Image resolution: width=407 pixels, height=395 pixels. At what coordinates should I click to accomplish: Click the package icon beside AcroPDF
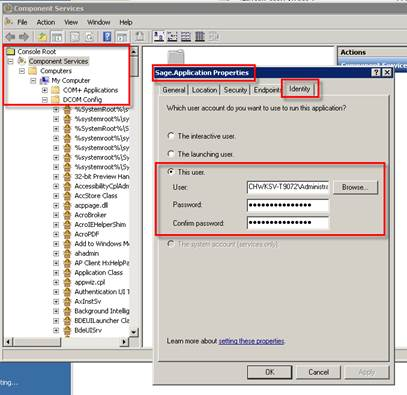click(67, 234)
